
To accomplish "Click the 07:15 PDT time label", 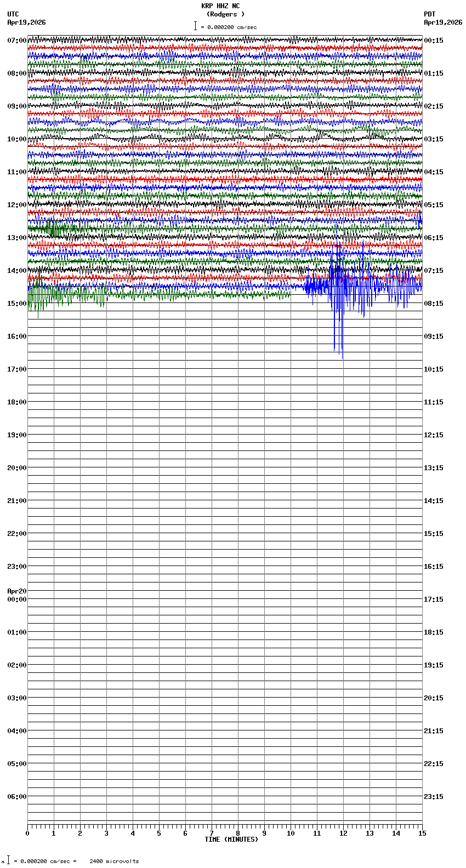I will pyautogui.click(x=434, y=271).
